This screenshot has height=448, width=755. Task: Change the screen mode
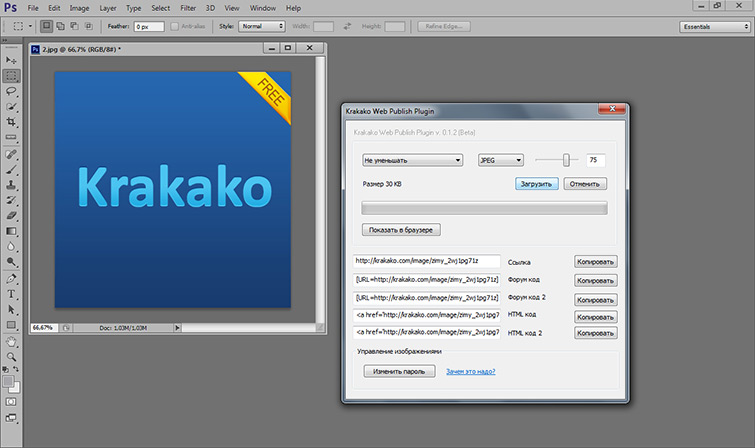(x=11, y=418)
